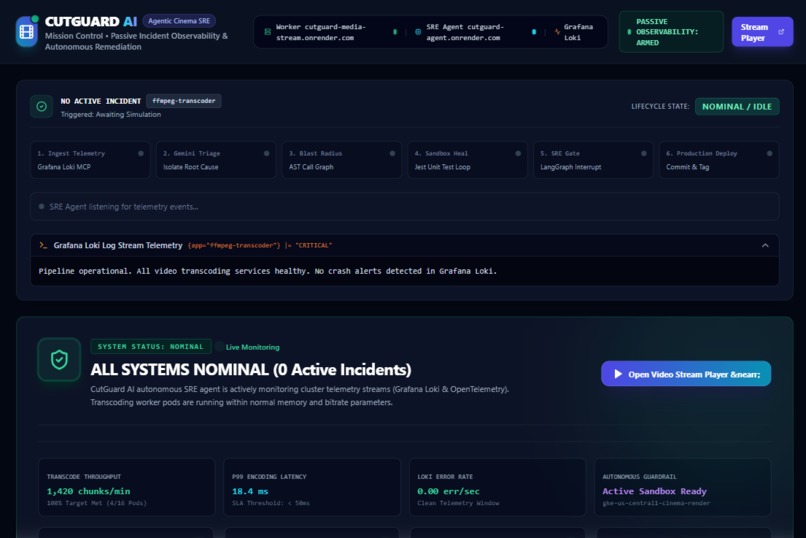Click the Transcode Throughput metric card

(126, 487)
